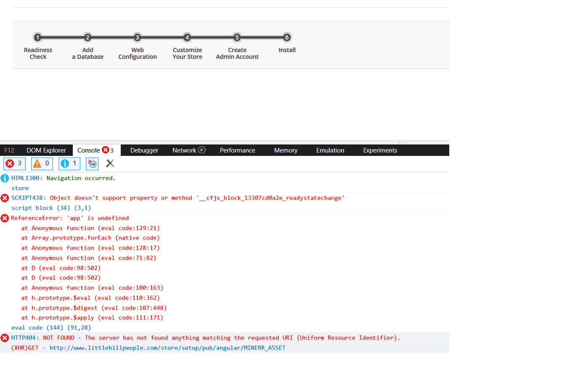
Task: Toggle the info messages filter showing 1
Action: [69, 163]
